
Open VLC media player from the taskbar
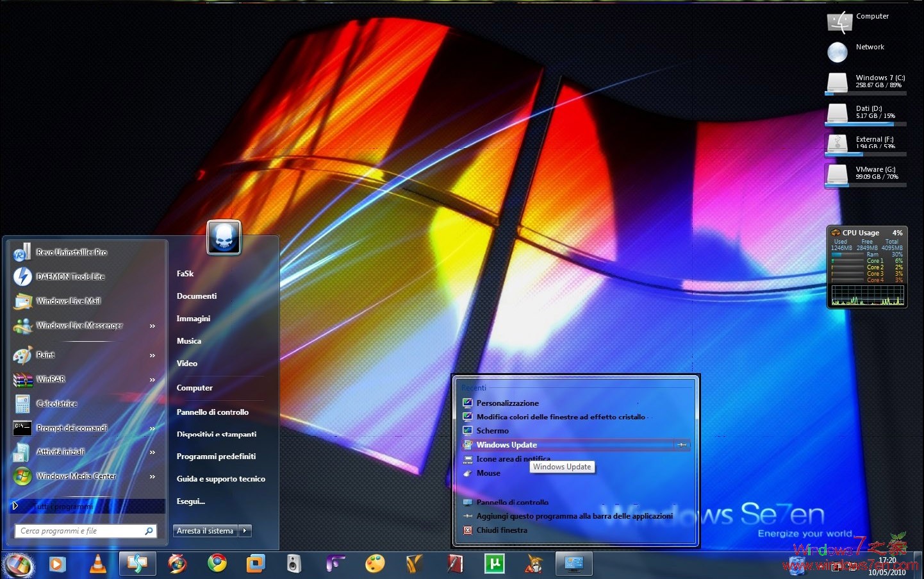[97, 564]
